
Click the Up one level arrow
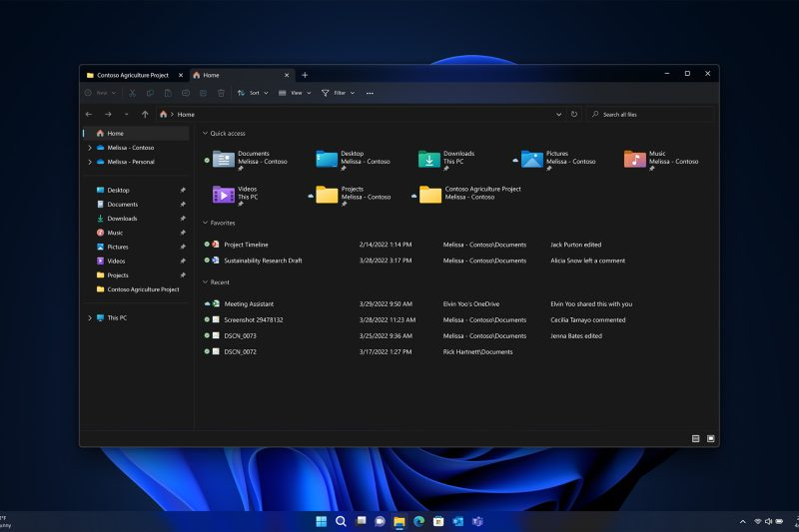(x=145, y=115)
